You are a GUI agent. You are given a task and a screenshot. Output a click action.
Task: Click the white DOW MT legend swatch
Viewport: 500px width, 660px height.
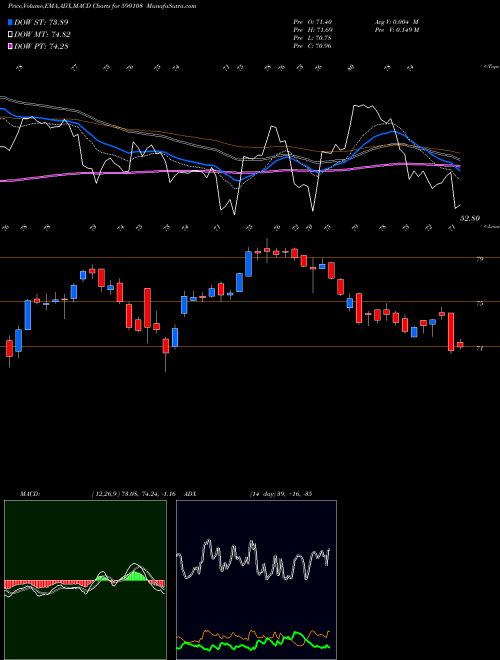[x=11, y=35]
